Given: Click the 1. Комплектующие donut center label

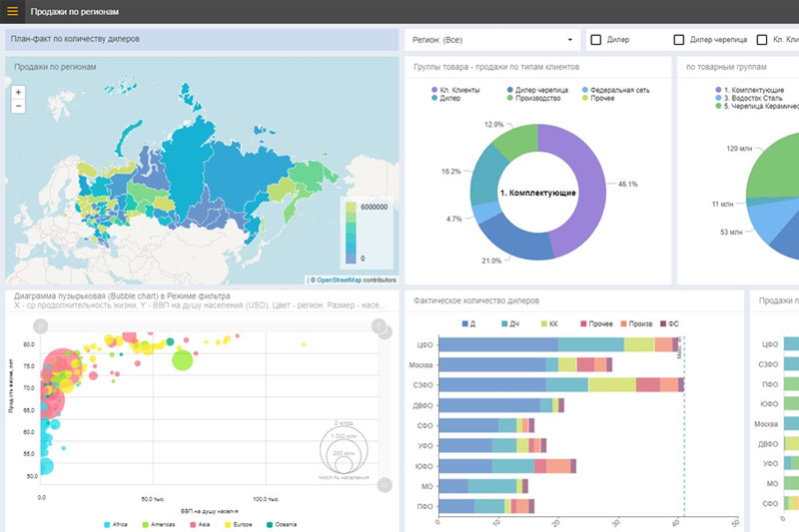Looking at the screenshot, I should 537,193.
